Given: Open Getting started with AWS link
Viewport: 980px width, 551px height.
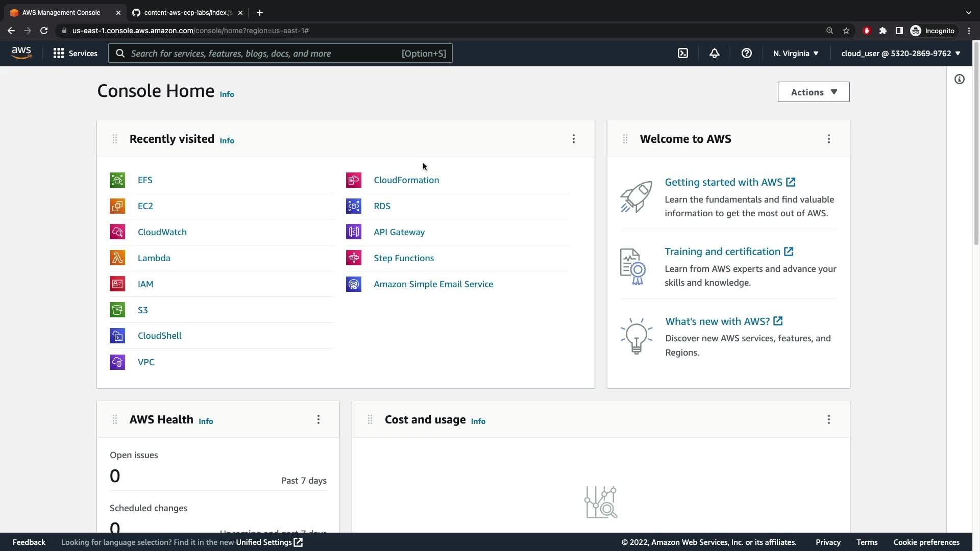Looking at the screenshot, I should (723, 182).
